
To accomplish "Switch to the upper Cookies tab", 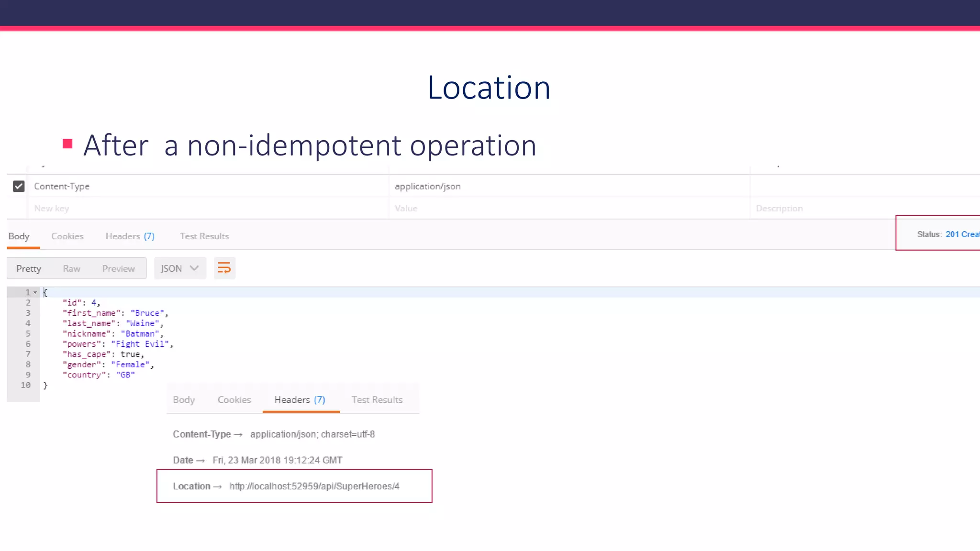I will click(x=67, y=236).
